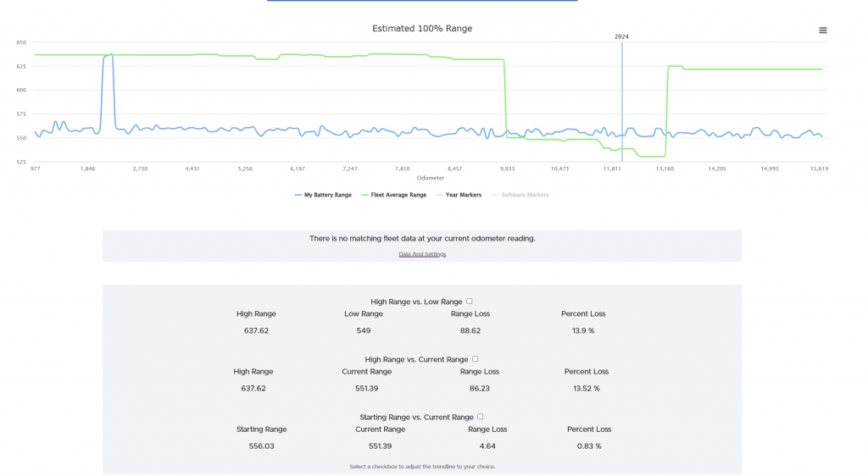Click the odometer tick label 13,160
868x476 pixels.
click(x=665, y=169)
